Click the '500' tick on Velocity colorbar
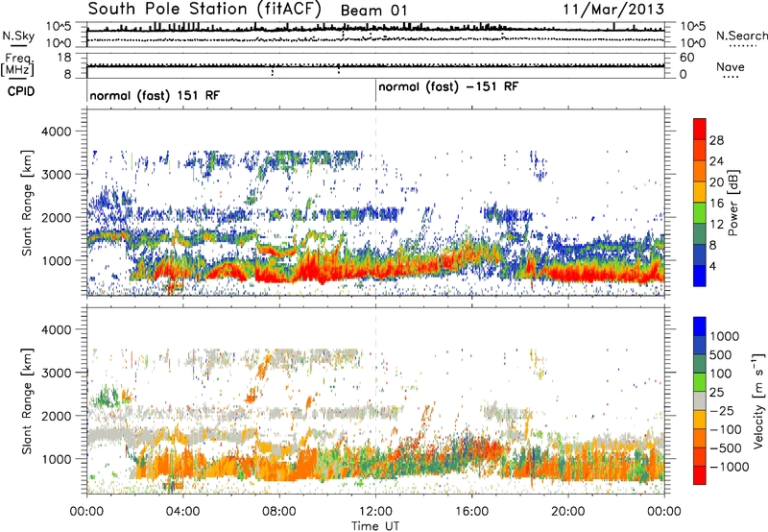The height and width of the screenshot is (532, 768). [x=721, y=355]
